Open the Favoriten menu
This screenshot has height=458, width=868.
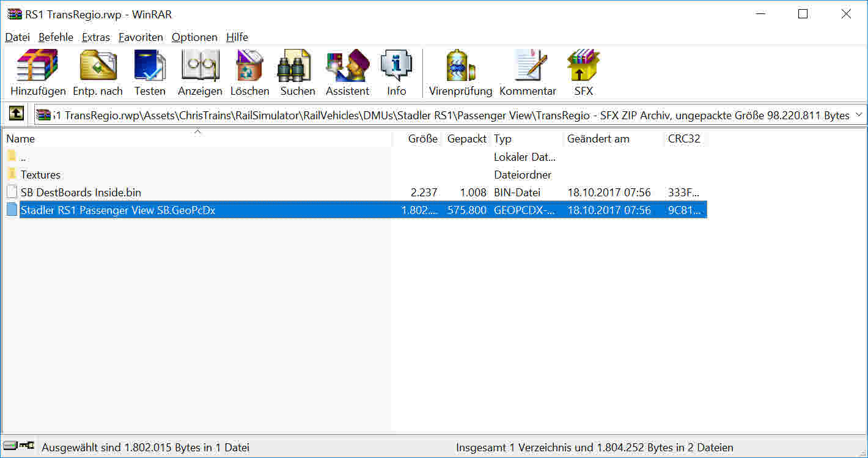click(141, 37)
